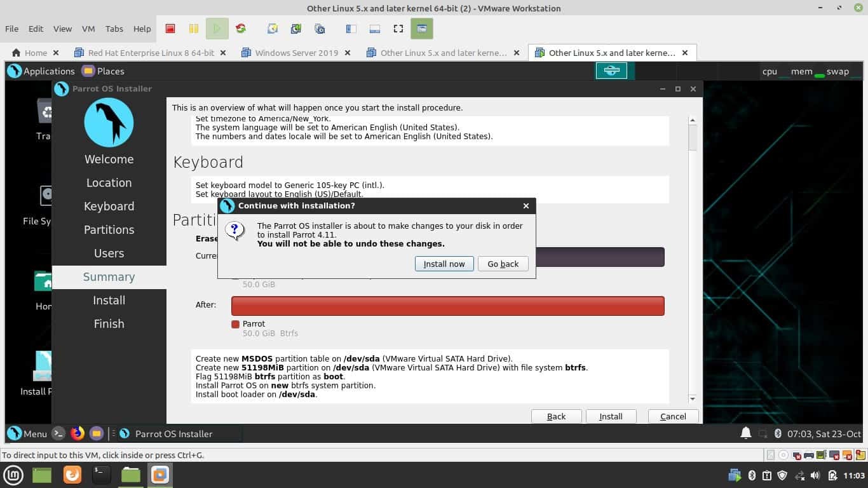868x488 pixels.
Task: Click the red Parrot partition legend swatch
Action: [x=235, y=324]
